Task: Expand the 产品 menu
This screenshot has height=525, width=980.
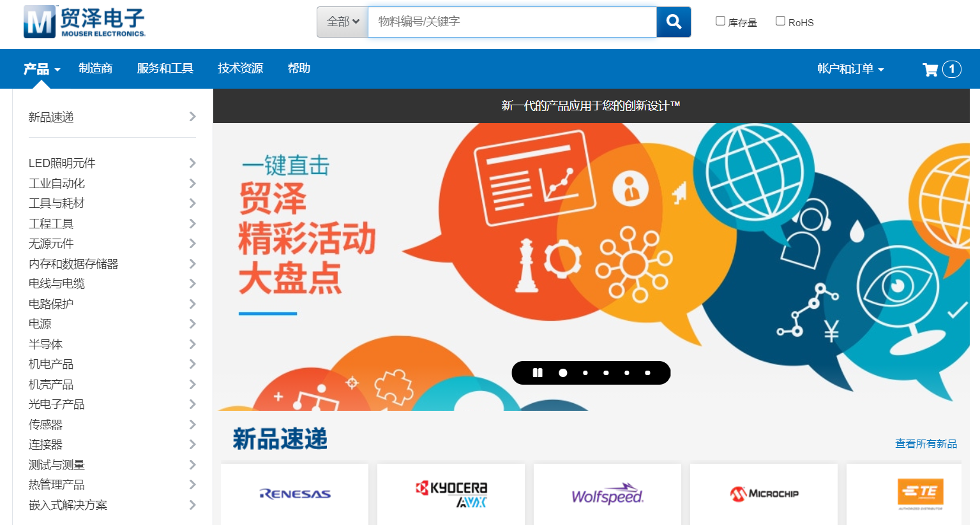Action: click(41, 69)
